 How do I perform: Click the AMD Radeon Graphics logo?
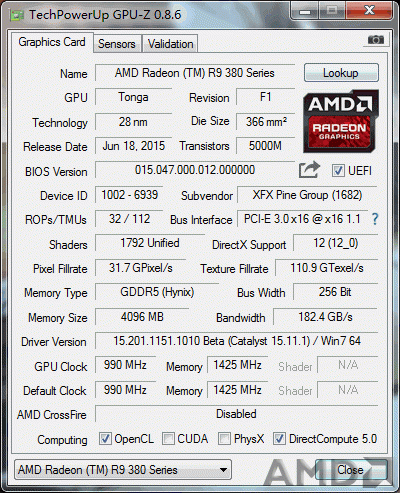point(341,121)
